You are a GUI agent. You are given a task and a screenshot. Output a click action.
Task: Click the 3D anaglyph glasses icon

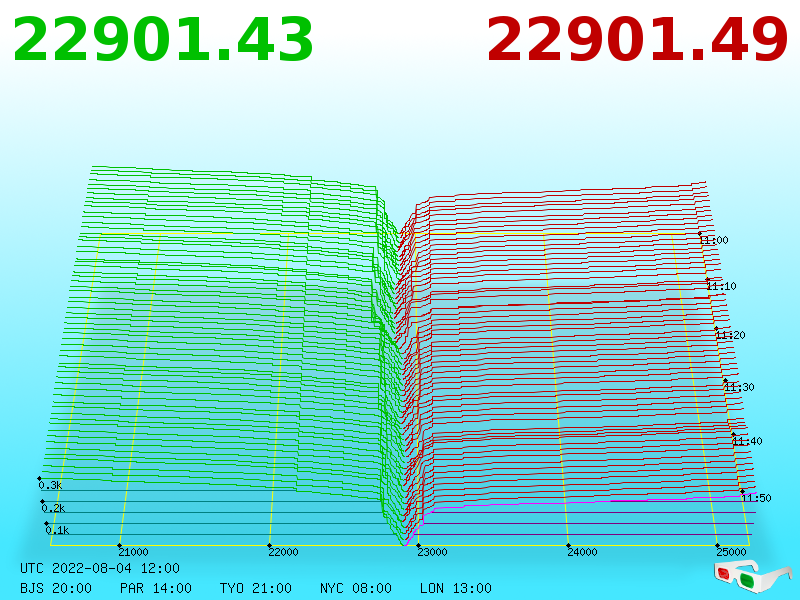coord(752,576)
